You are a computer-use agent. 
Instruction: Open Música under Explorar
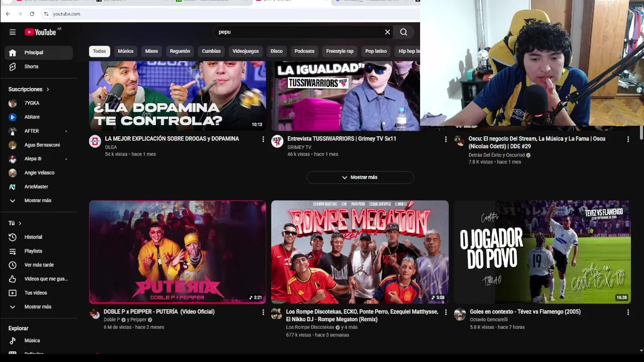(39, 341)
